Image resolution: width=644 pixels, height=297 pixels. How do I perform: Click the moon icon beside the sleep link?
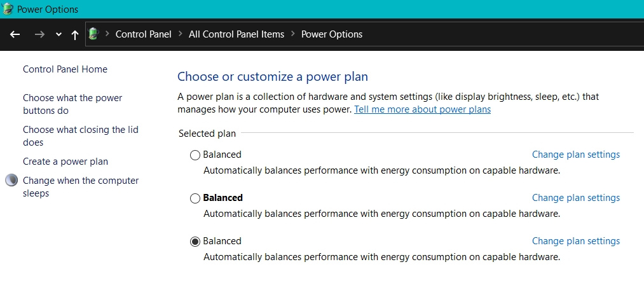pos(11,181)
